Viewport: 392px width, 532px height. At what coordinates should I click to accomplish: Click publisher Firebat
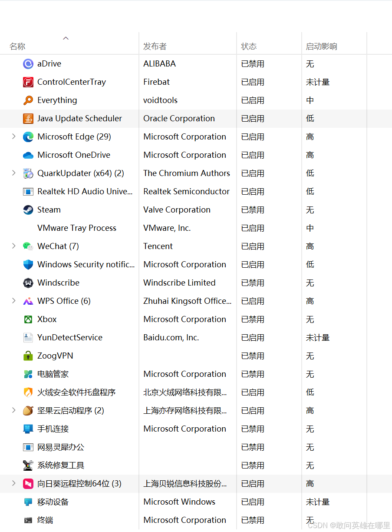click(156, 82)
